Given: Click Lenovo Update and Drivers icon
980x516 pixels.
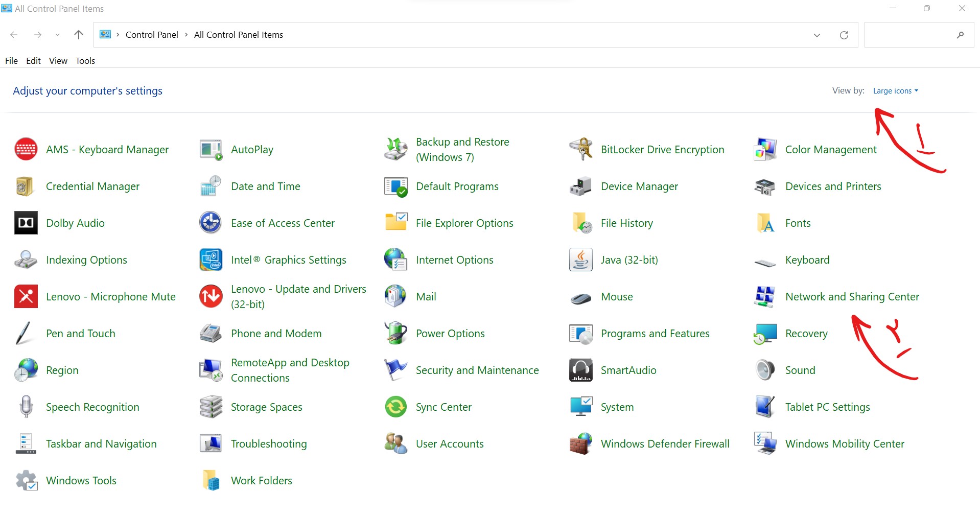Looking at the screenshot, I should (x=211, y=296).
